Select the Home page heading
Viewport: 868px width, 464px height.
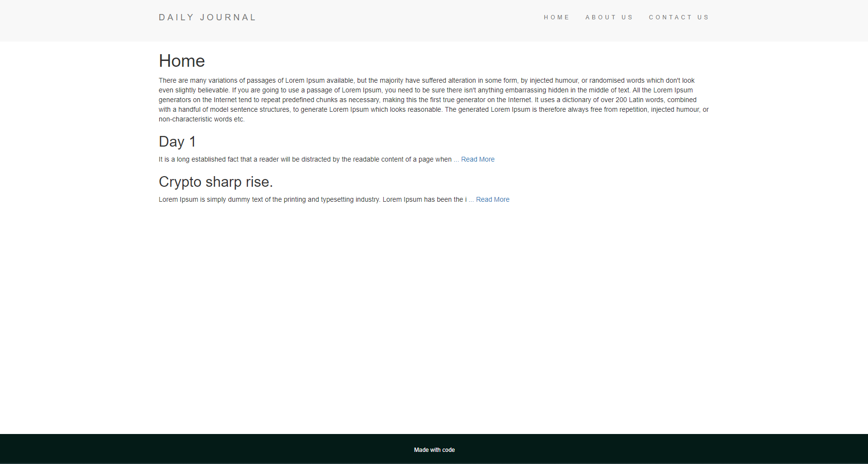(182, 61)
